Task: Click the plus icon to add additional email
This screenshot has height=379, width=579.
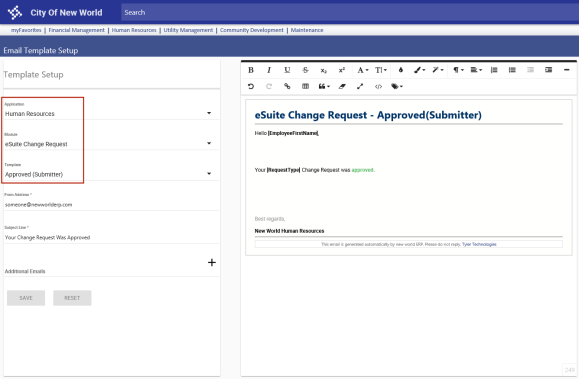Action: [212, 263]
